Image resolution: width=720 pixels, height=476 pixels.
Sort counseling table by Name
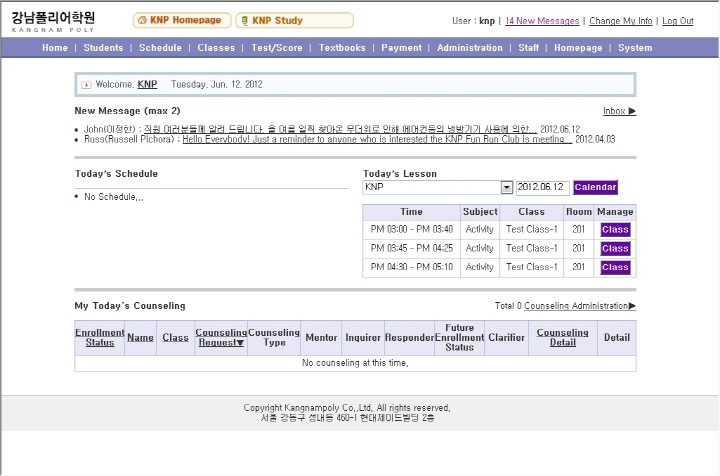pyautogui.click(x=140, y=337)
